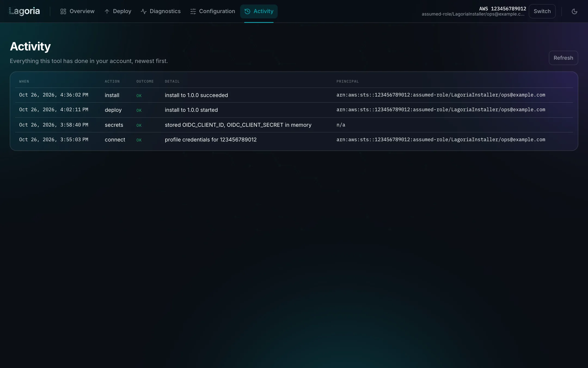Screen dimensions: 588x368
Task: Click detail 'install to 1.0.0 succeeded'
Action: (x=196, y=95)
